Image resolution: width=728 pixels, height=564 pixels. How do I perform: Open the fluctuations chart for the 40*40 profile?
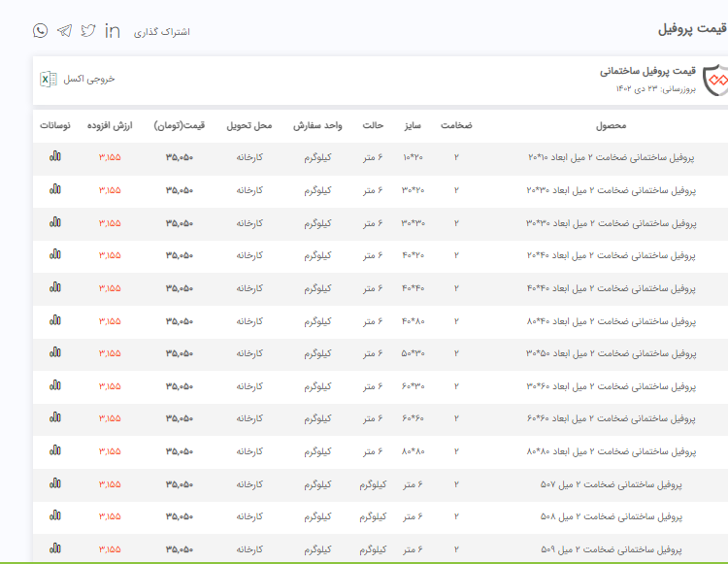(55, 288)
